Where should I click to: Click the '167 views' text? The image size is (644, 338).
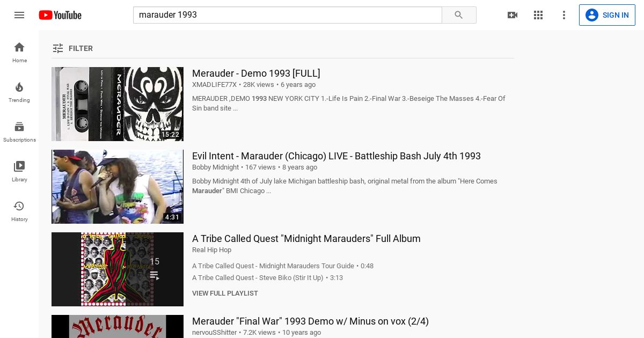260,167
